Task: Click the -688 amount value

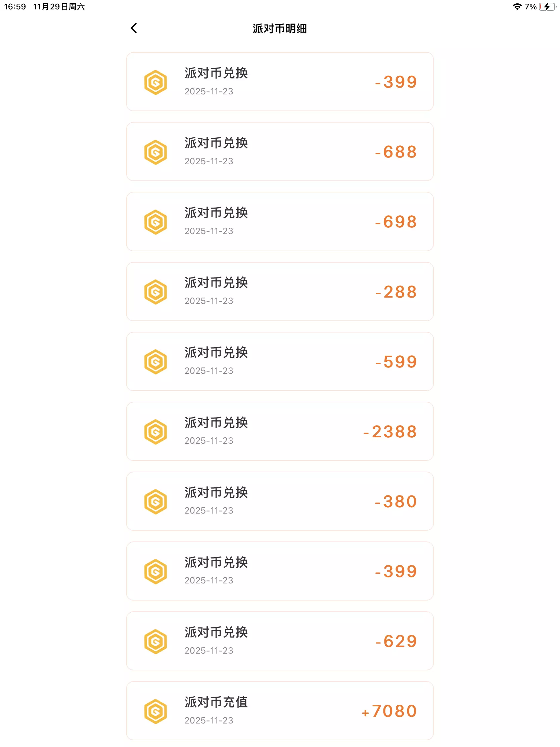Action: coord(396,152)
